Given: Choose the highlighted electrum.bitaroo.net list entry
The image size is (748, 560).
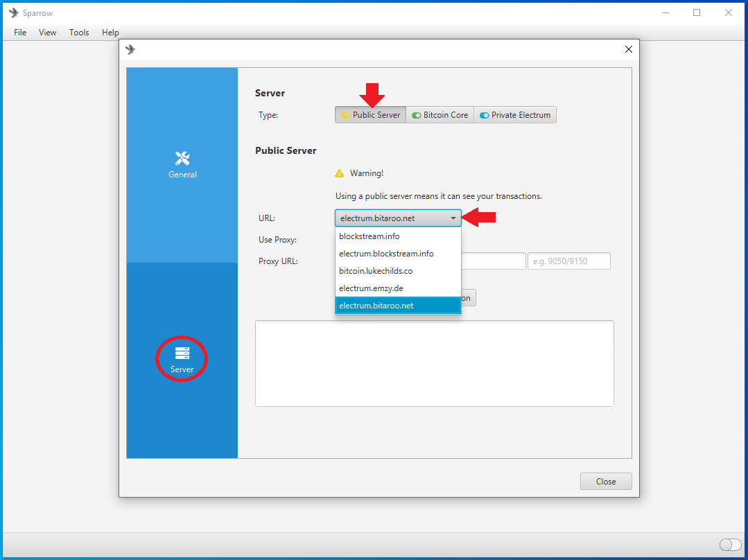Looking at the screenshot, I should click(398, 305).
